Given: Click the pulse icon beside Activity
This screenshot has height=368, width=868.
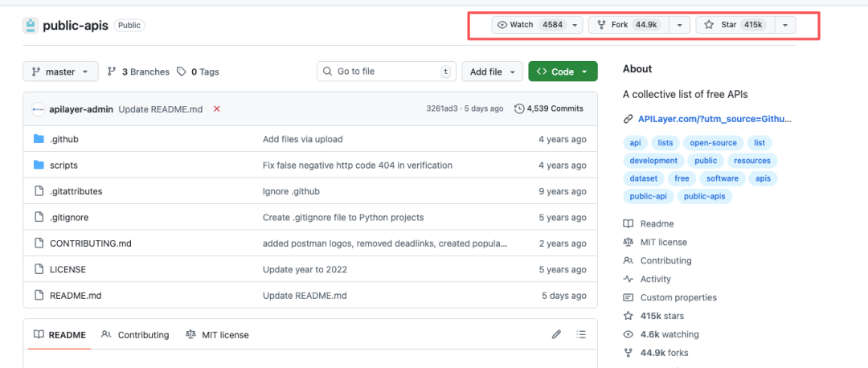Looking at the screenshot, I should pos(628,279).
